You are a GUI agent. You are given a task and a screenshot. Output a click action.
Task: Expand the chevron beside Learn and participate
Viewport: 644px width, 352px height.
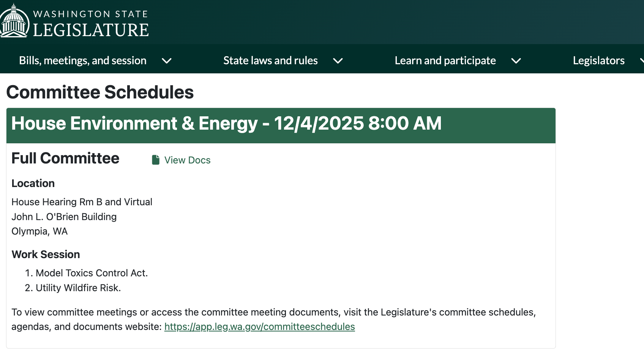(x=516, y=61)
